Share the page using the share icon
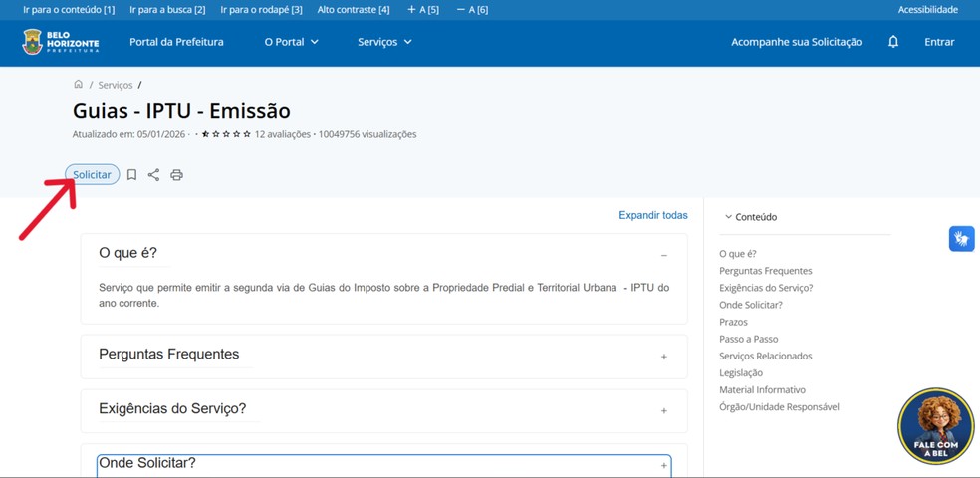980x478 pixels. [153, 175]
